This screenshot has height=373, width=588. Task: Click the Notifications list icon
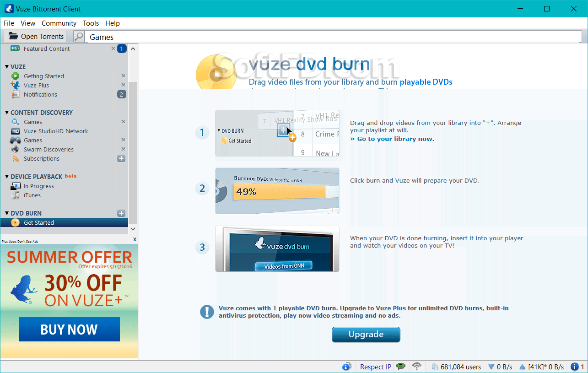tap(15, 94)
